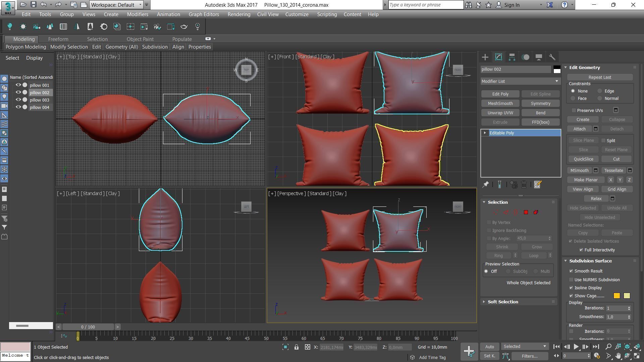
Task: Switch to the Freeform ribbon tab
Action: [x=58, y=39]
